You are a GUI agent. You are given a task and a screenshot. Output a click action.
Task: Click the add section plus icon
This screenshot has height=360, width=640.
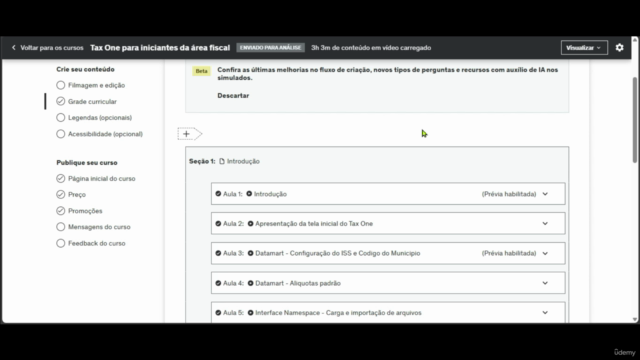click(x=186, y=133)
